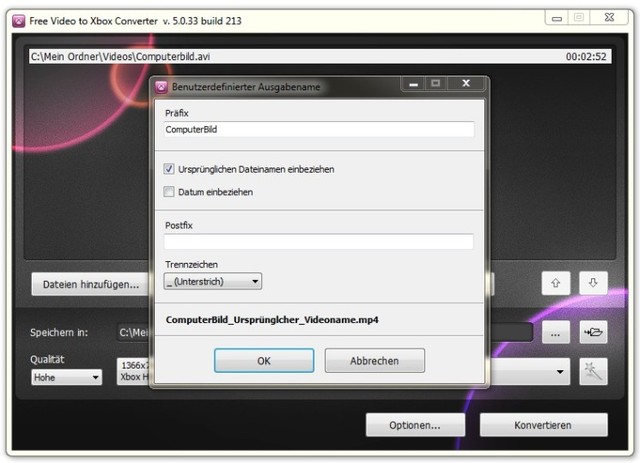Expand the Qualität 'Hohe' dropdown
Viewport: 640px width, 463px height.
click(66, 377)
